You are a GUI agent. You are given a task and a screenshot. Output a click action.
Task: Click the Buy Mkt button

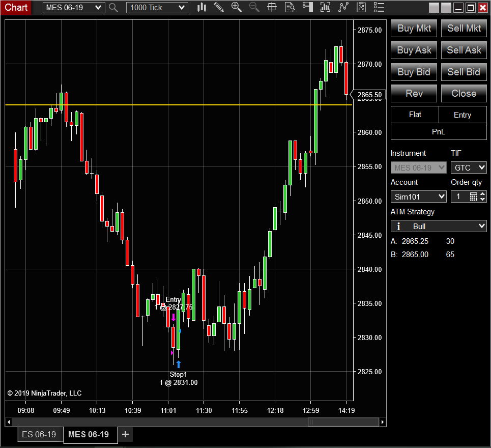click(414, 28)
